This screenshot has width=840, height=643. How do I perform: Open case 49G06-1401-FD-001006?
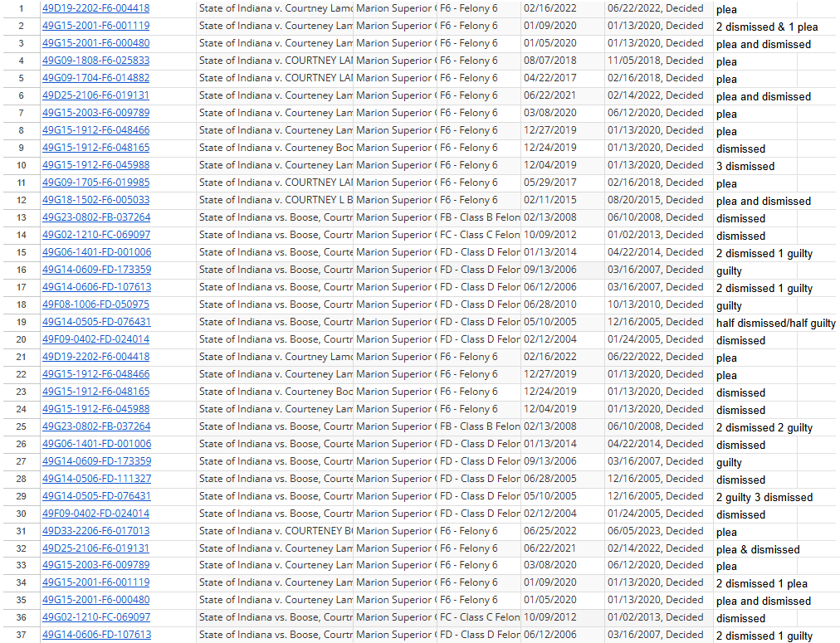pos(95,252)
